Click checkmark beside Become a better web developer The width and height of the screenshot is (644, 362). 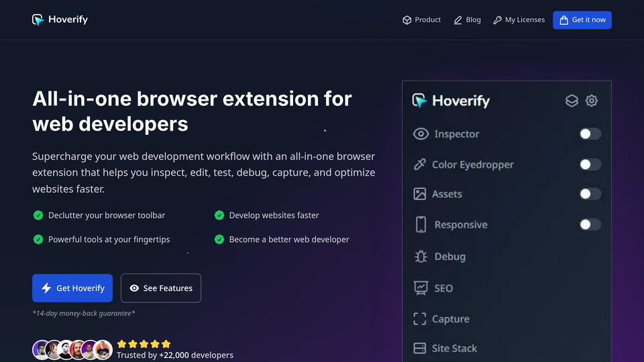pyautogui.click(x=219, y=239)
